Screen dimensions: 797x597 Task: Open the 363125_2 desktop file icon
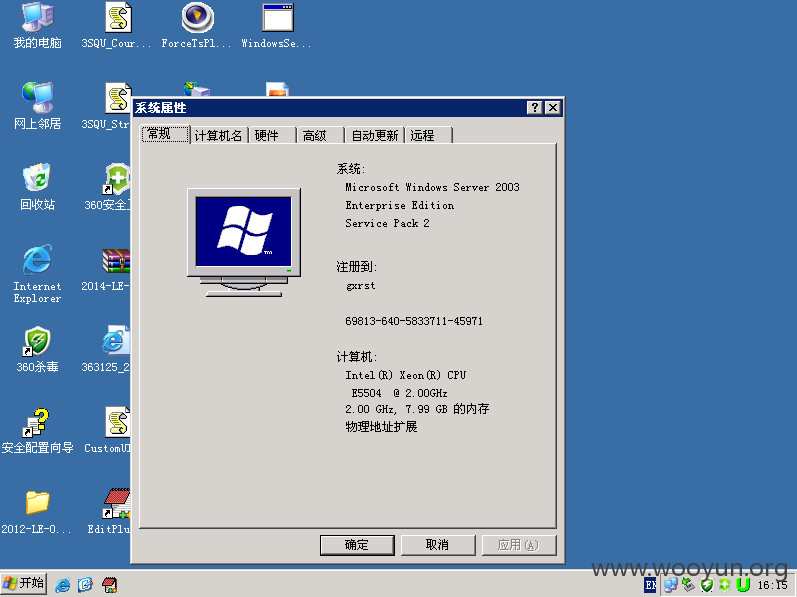point(106,350)
